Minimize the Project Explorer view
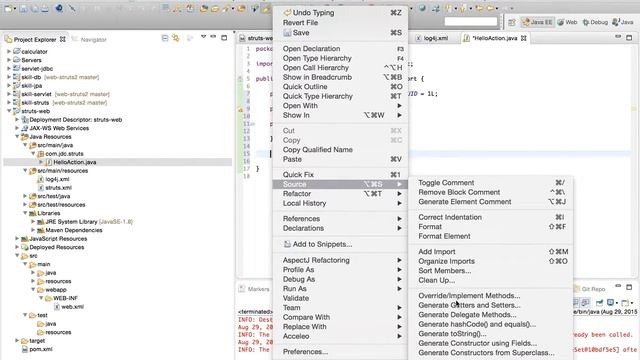The width and height of the screenshot is (640, 360). tap(213, 37)
